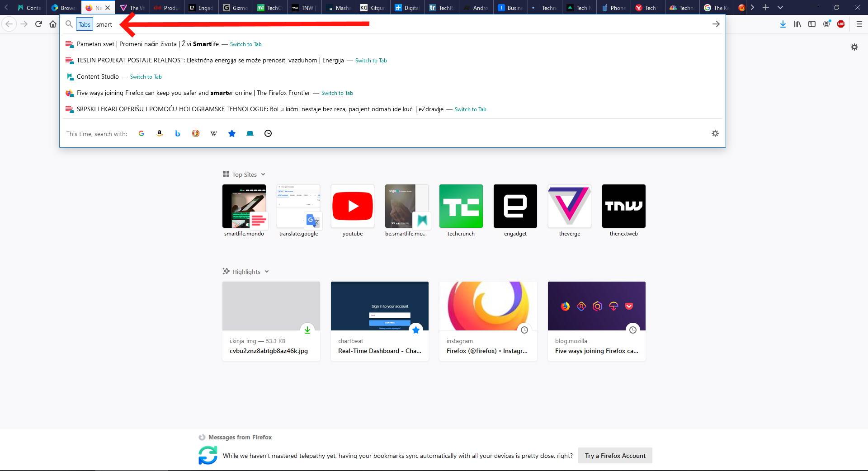Open Switch to Tab for Content Studio
Image resolution: width=868 pixels, height=471 pixels.
coord(146,76)
